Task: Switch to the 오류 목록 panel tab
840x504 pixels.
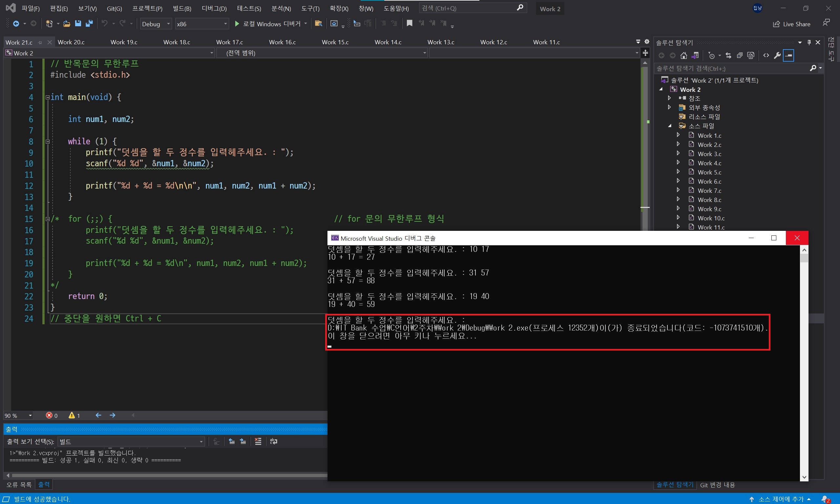Action: point(19,485)
